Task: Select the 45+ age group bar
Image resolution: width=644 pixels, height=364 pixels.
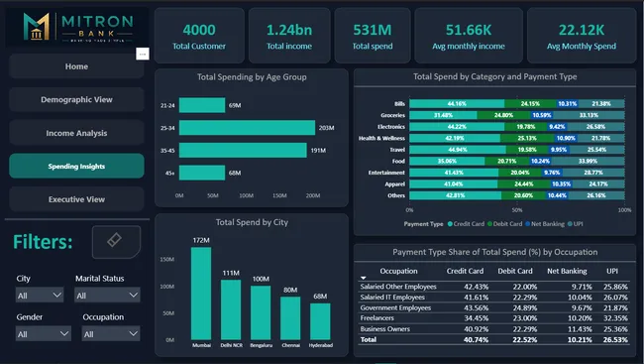Action: 202,173
